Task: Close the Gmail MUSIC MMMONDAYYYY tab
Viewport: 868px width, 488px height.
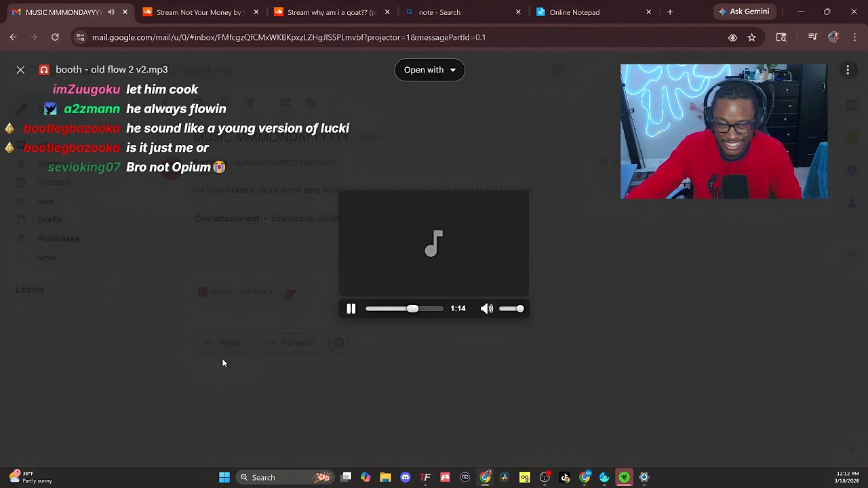Action: (x=125, y=12)
